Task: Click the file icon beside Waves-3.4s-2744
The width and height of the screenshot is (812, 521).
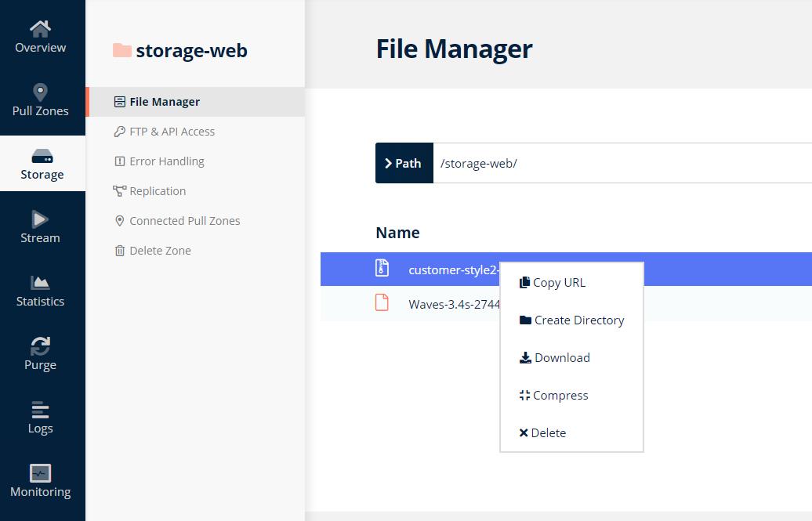Action: pos(382,302)
